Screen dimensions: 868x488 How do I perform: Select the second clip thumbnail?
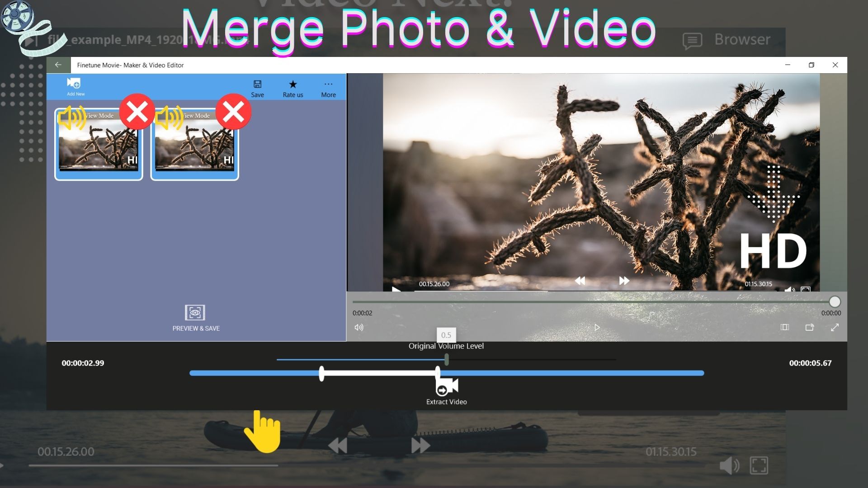point(194,149)
